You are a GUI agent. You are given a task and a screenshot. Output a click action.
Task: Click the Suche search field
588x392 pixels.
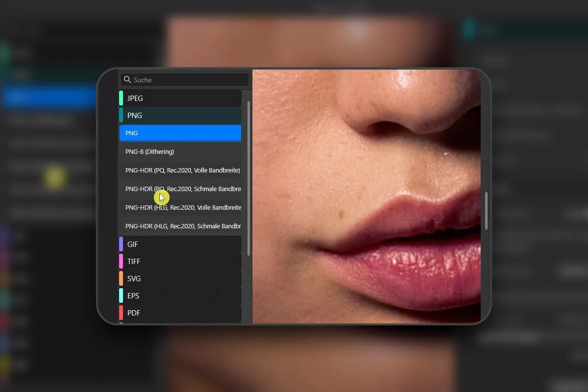(184, 80)
